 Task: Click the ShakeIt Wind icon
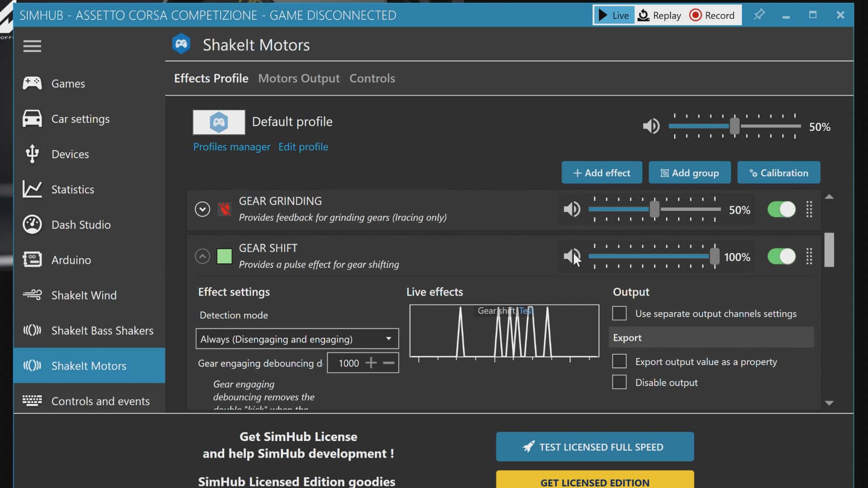(x=32, y=295)
